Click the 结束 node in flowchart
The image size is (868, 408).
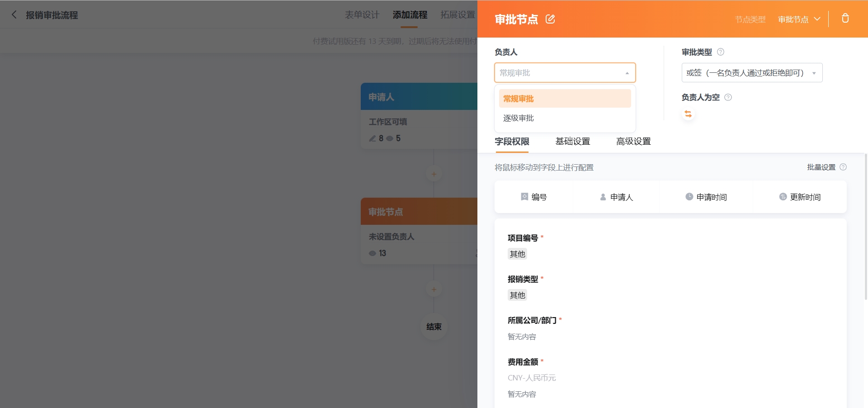[434, 327]
